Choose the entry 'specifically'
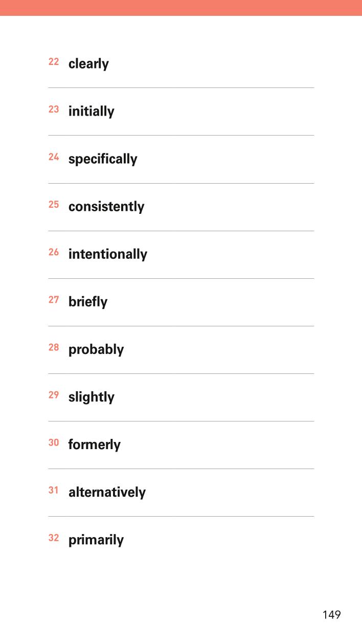The width and height of the screenshot is (362, 644). (x=103, y=159)
